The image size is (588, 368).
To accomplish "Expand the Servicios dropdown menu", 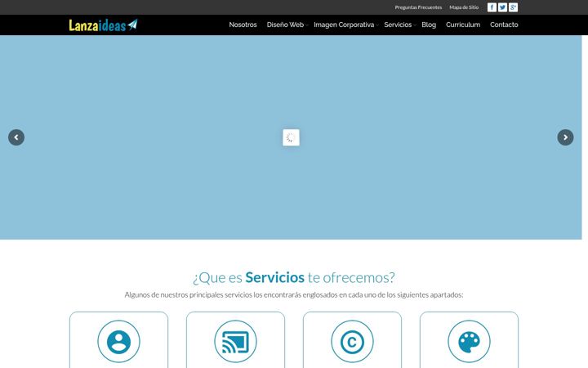I will pyautogui.click(x=399, y=25).
